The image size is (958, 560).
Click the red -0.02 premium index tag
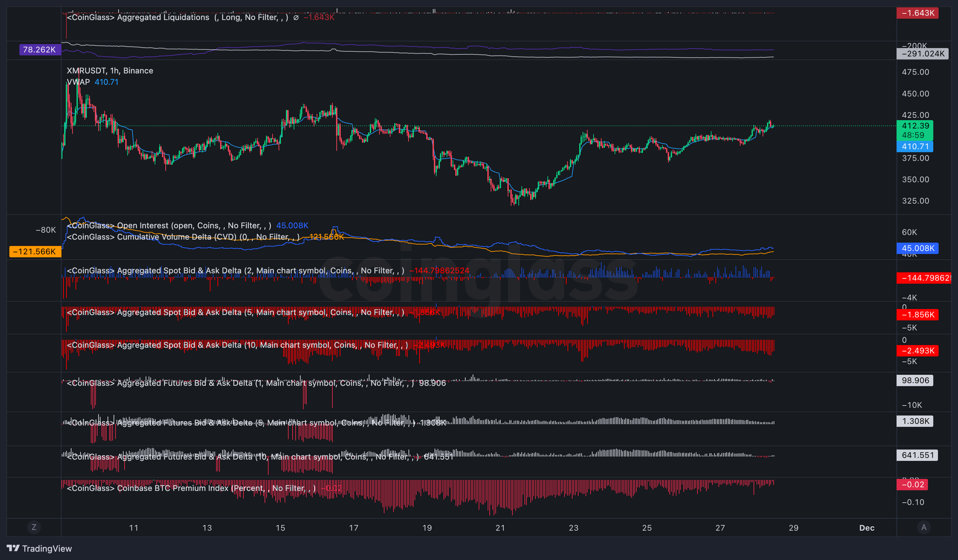click(x=912, y=485)
